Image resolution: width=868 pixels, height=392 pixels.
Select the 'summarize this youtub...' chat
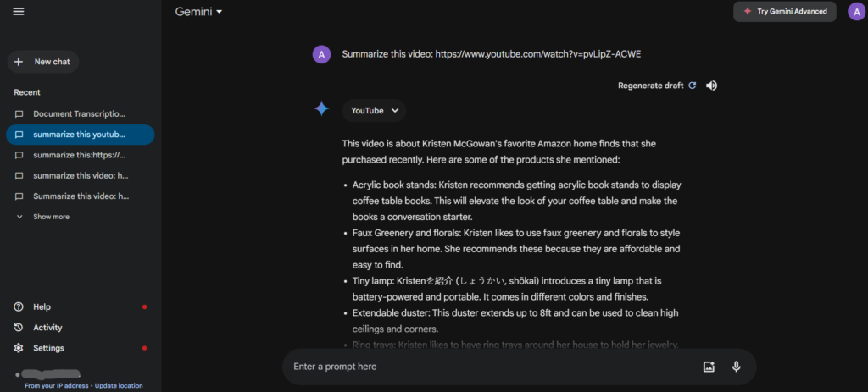coord(81,135)
